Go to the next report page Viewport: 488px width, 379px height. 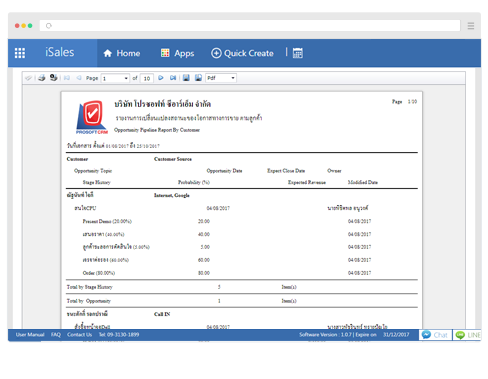point(161,78)
